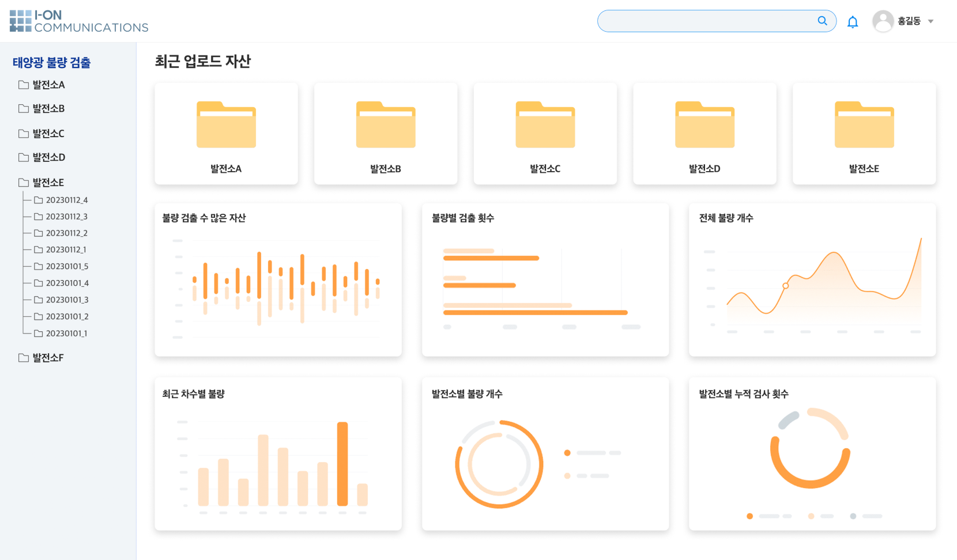Click small folder icon beside 20230101_5
The image size is (957, 560).
tap(39, 266)
